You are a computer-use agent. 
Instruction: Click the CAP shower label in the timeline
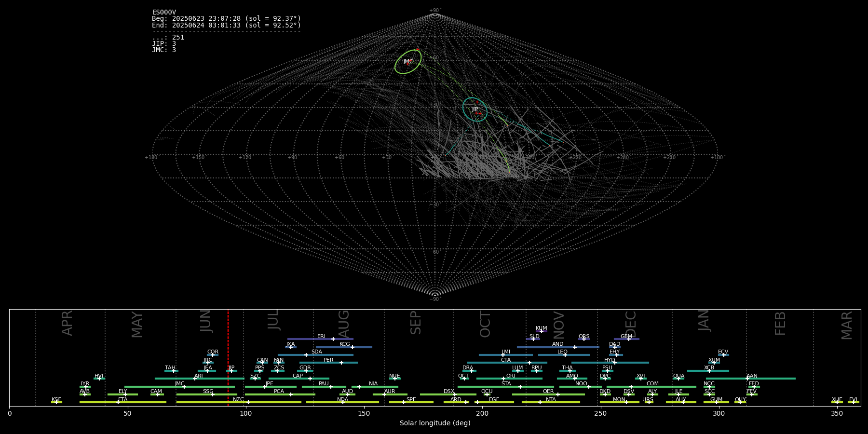coord(298,376)
